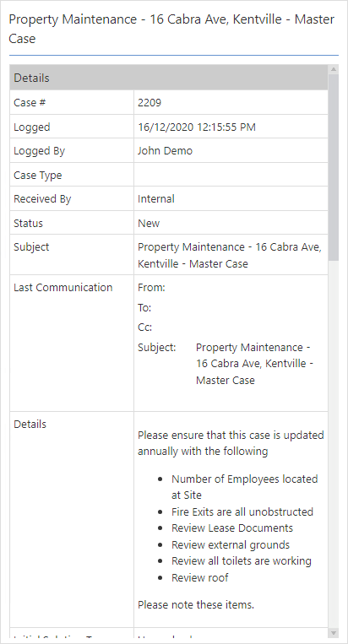Screen dimensions: 348x644
Task: Click the empty scrollbar track below thumb
Action: click(x=333, y=444)
